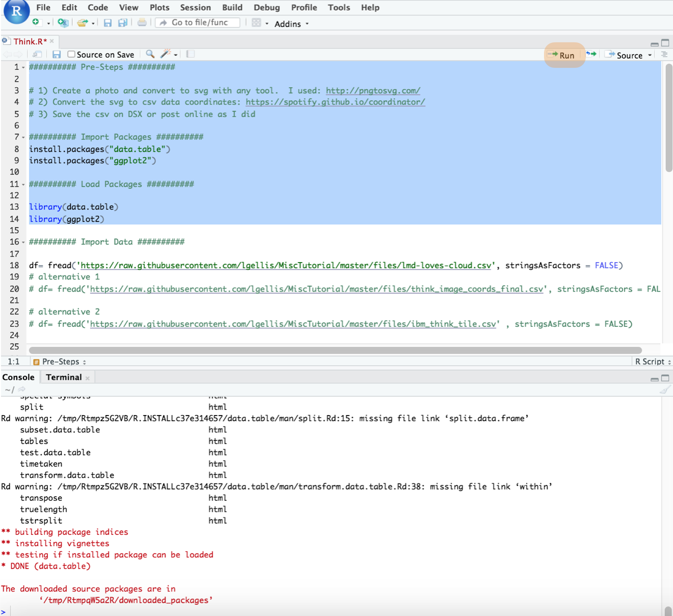Open an existing file via folder icon
Screen dimensions: 673x616
coord(82,22)
